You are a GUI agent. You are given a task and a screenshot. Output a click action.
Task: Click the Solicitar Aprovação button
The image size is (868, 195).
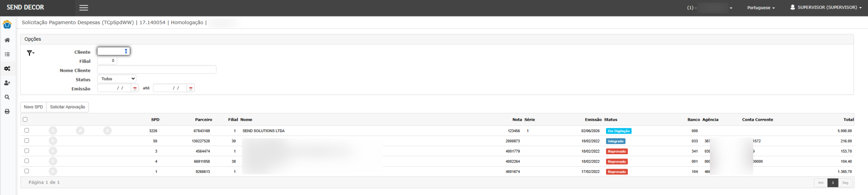(68, 107)
